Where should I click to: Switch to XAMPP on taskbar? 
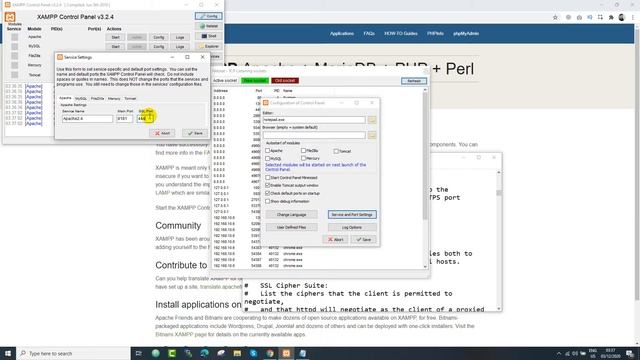tap(287, 353)
